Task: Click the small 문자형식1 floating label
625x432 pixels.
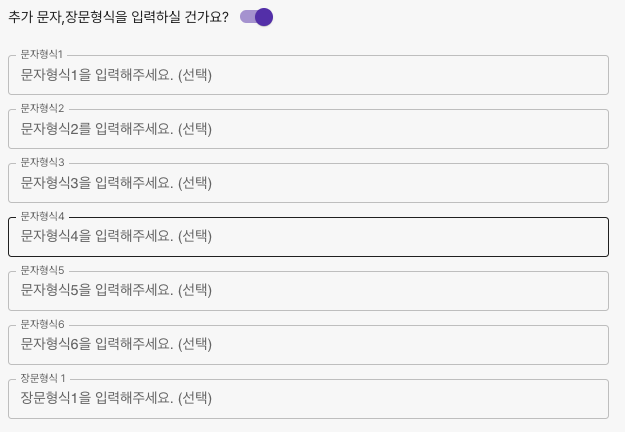Action: click(42, 54)
